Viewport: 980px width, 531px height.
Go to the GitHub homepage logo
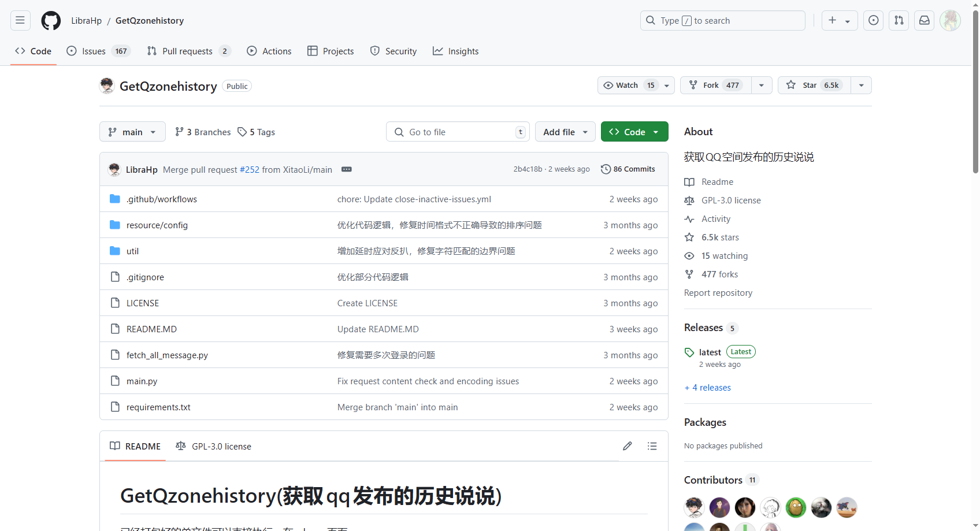pos(51,21)
